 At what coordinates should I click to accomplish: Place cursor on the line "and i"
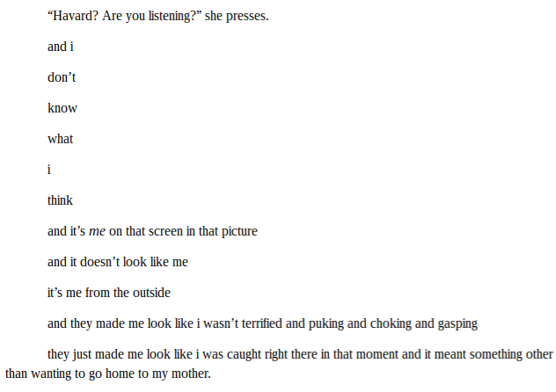click(61, 47)
